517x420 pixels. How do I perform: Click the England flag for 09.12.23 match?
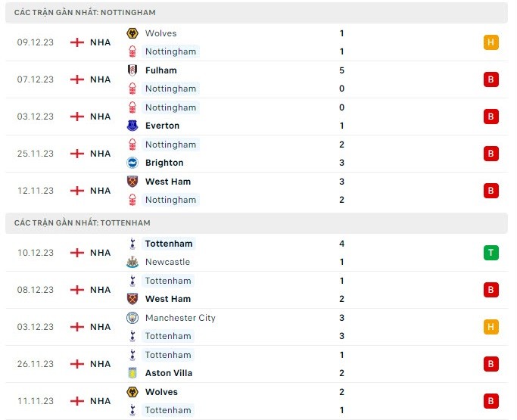coord(76,42)
